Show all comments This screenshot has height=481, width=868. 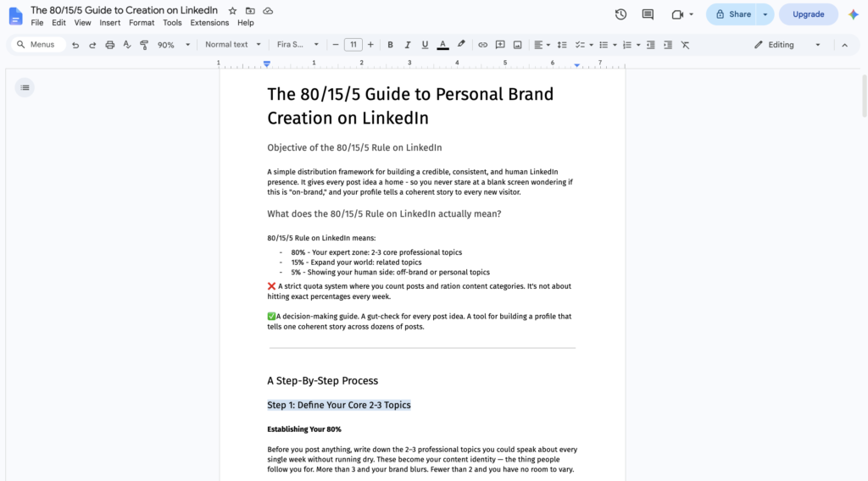point(648,14)
